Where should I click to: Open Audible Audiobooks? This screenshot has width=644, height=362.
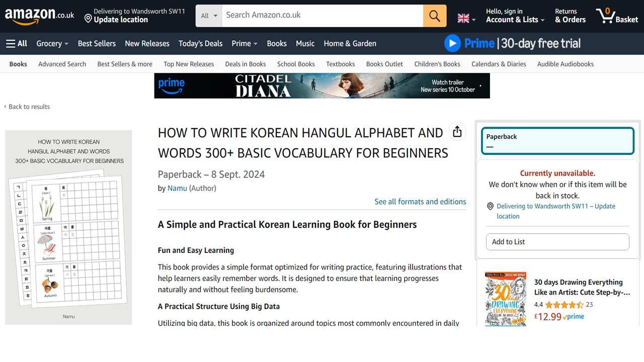click(566, 64)
